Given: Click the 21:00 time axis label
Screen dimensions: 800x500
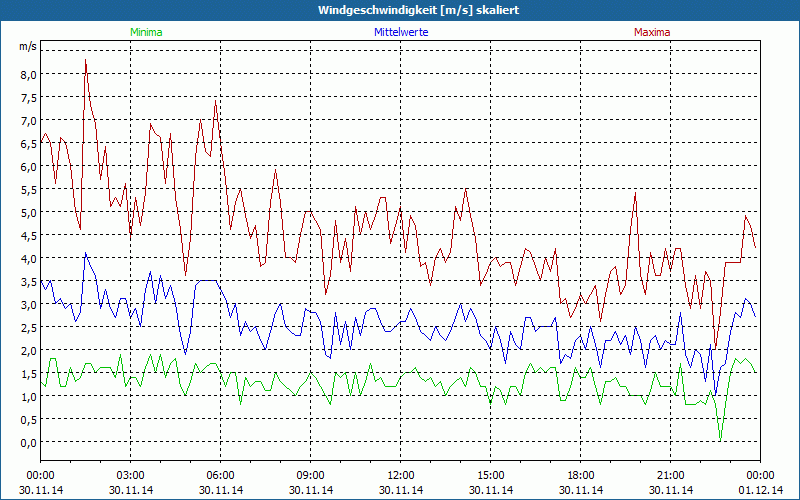Looking at the screenshot, I should [x=670, y=475].
